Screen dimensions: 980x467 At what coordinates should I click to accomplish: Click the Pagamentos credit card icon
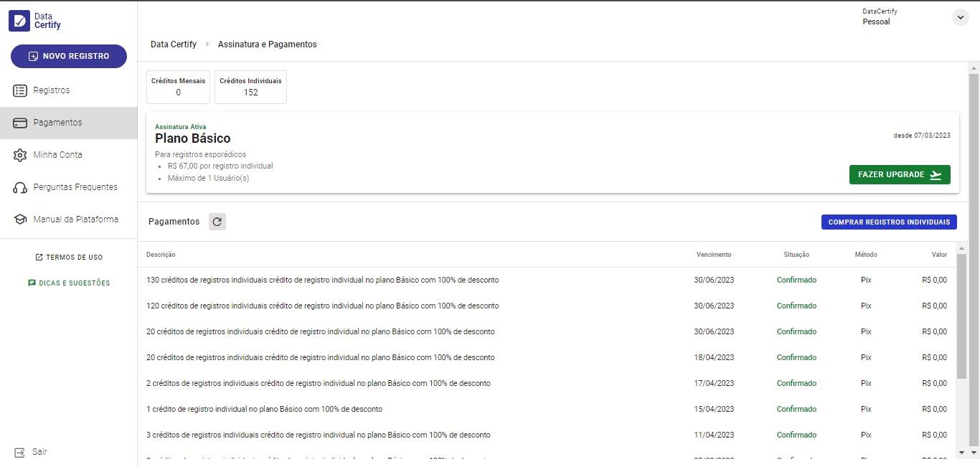coord(20,123)
